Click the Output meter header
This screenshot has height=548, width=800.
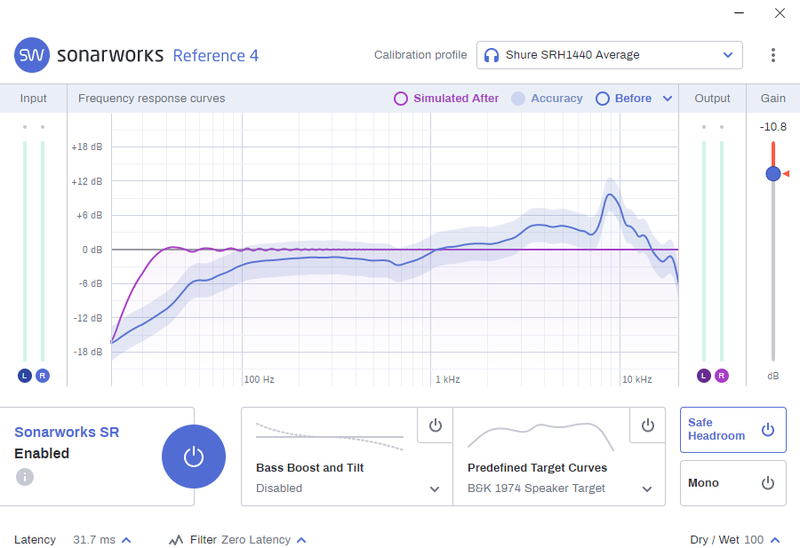tap(712, 98)
